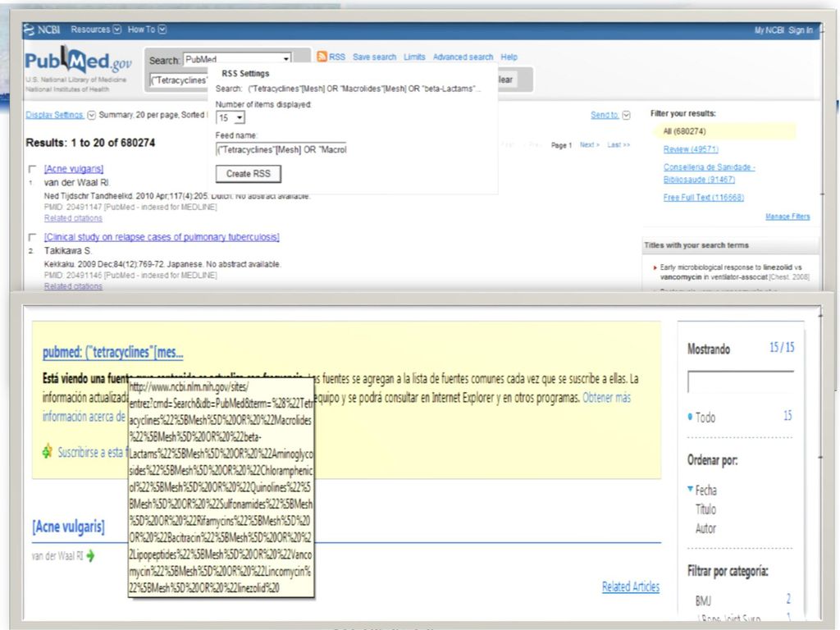Viewport: 840px width, 630px height.
Task: Filter by Free Full Text (116668)
Action: (703, 197)
